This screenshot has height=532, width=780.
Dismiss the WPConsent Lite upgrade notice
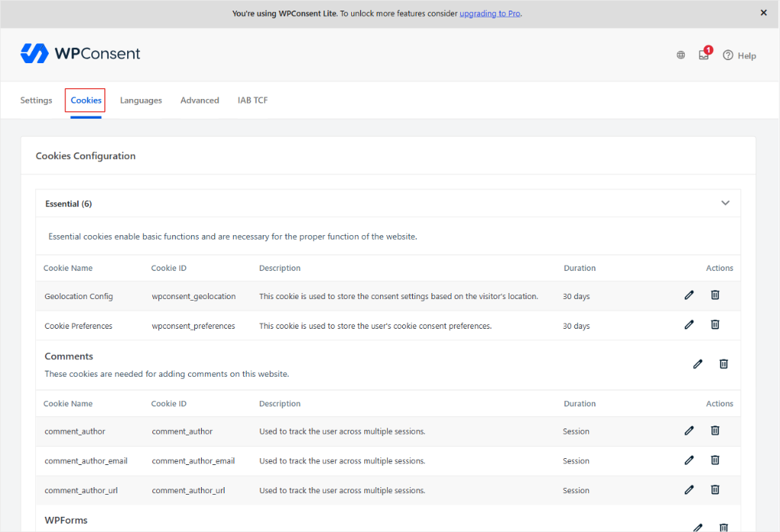click(763, 13)
